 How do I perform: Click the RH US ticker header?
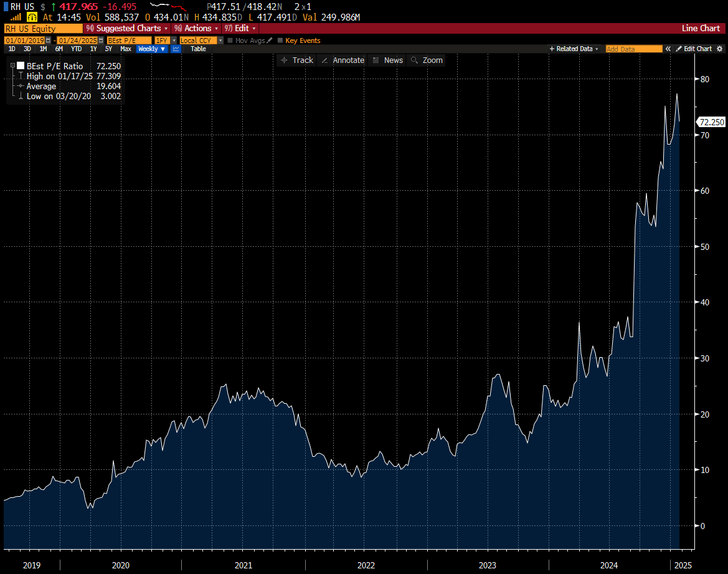click(x=22, y=7)
